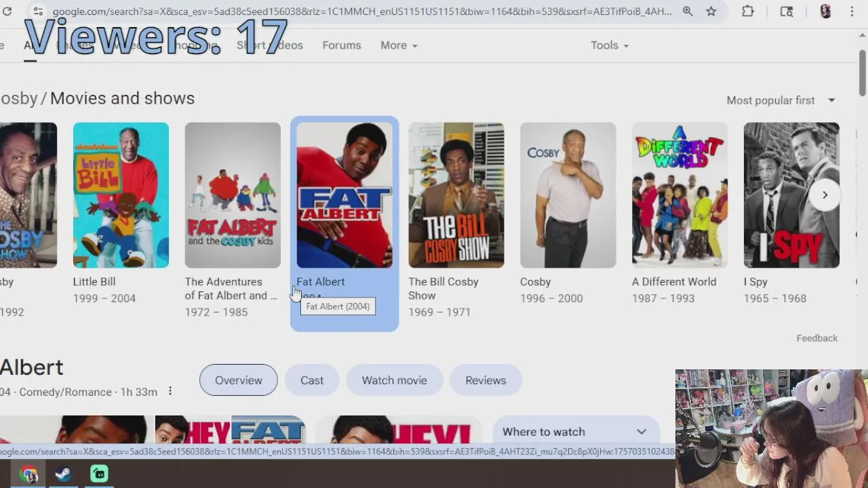Open The Bill Cosby Show poster

point(456,195)
